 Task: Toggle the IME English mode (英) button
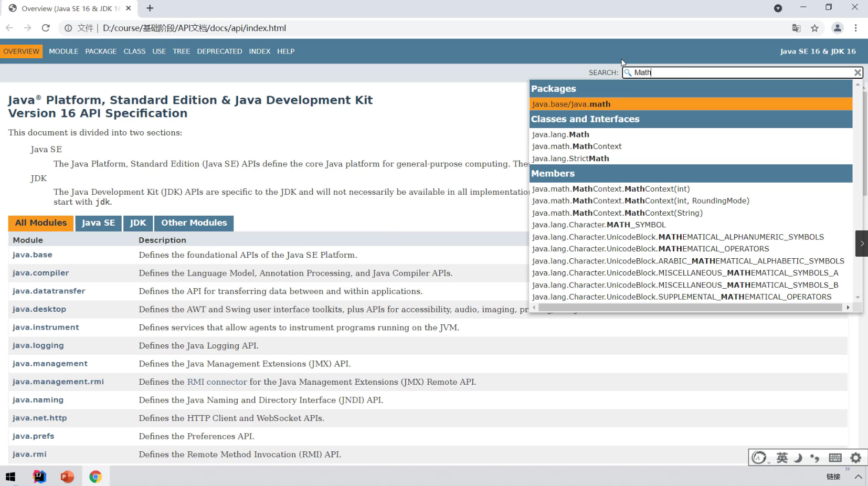point(782,458)
